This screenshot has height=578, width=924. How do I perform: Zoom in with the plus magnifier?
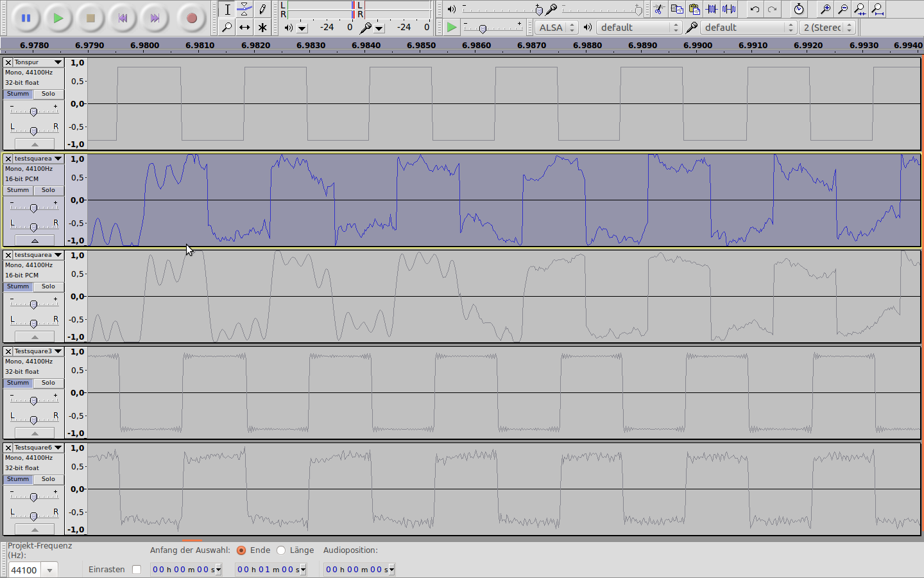coord(825,9)
